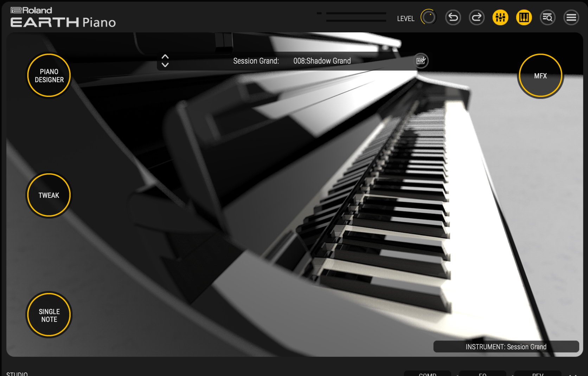Screen dimensions: 588x376
Task: Open the EQ effect tab
Action: (482, 373)
